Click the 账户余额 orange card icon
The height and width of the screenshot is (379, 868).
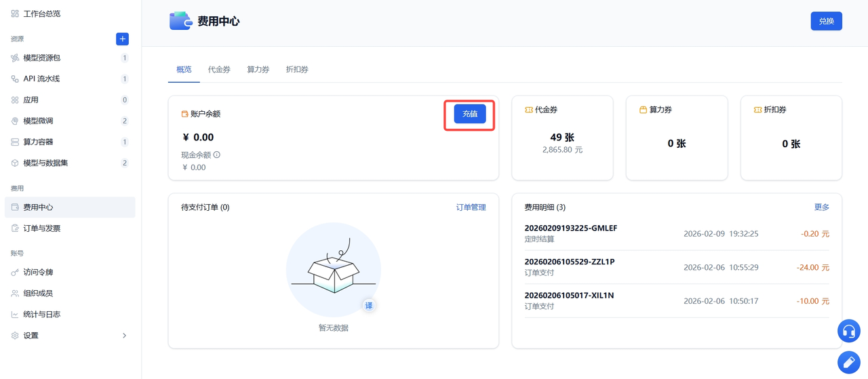pos(184,114)
